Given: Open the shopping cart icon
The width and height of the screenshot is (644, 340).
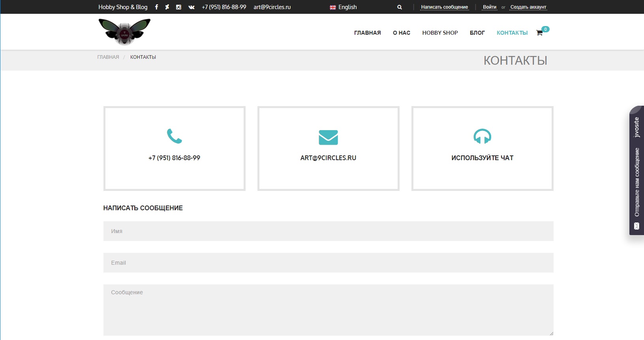Looking at the screenshot, I should point(539,33).
